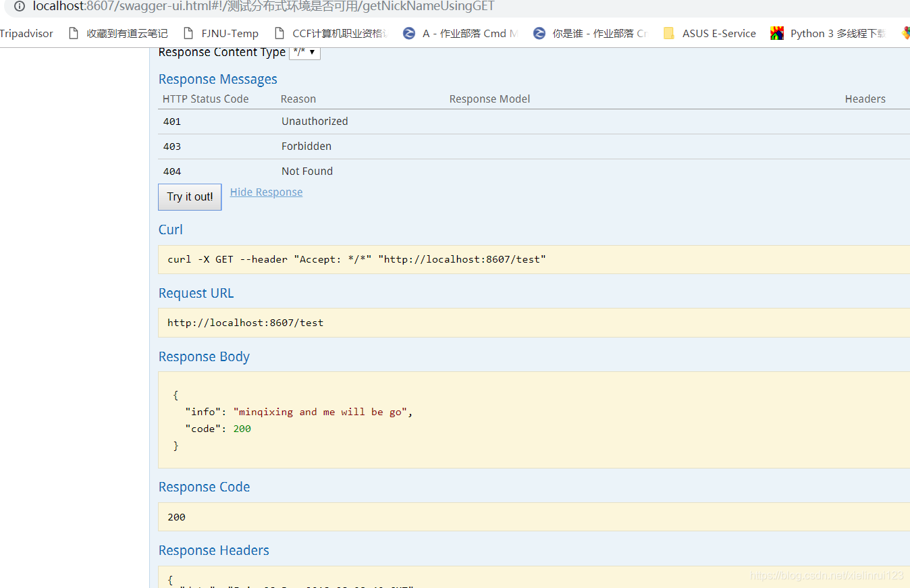Click the Reason column header

pos(298,99)
